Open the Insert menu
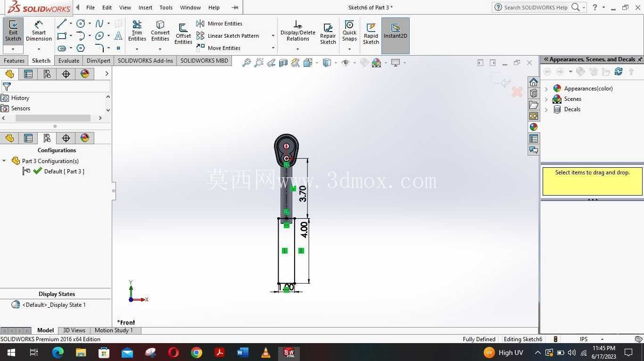The height and width of the screenshot is (361, 644). pyautogui.click(x=145, y=8)
